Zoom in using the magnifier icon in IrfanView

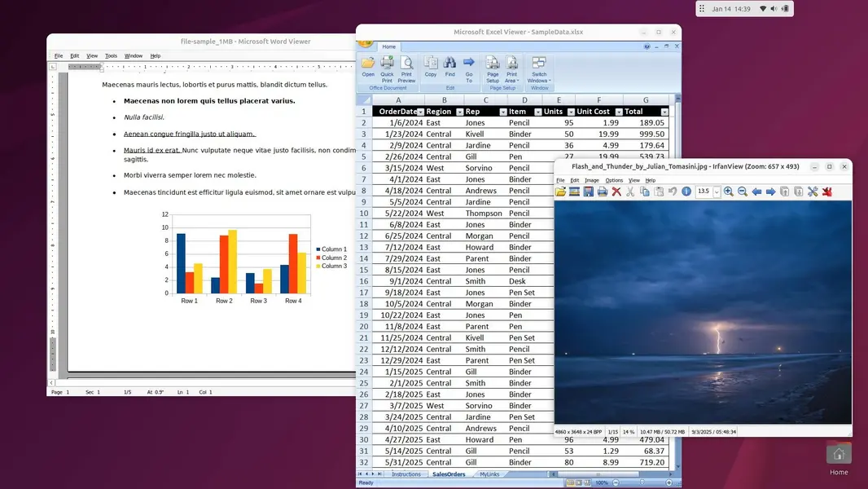(729, 192)
